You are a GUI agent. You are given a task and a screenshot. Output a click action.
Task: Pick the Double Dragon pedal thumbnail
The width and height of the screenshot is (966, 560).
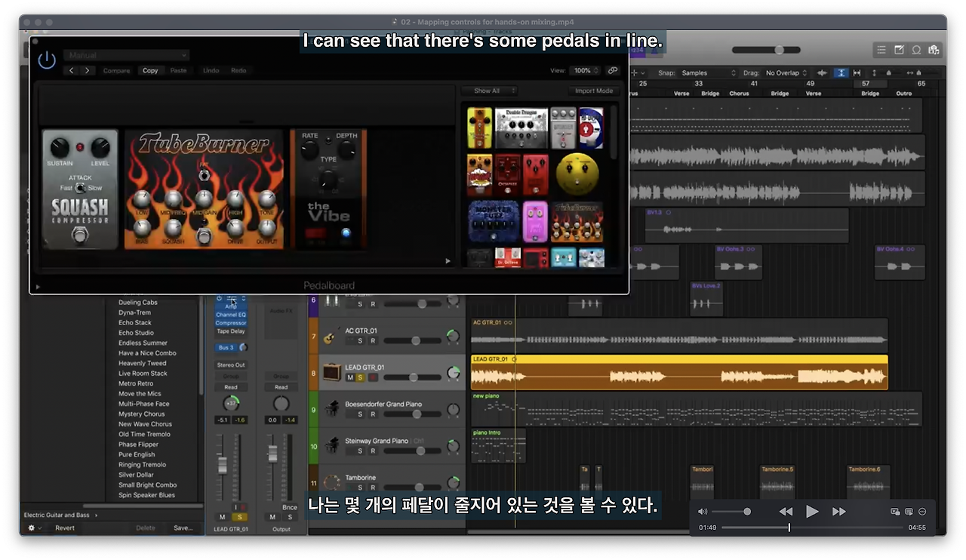click(521, 128)
